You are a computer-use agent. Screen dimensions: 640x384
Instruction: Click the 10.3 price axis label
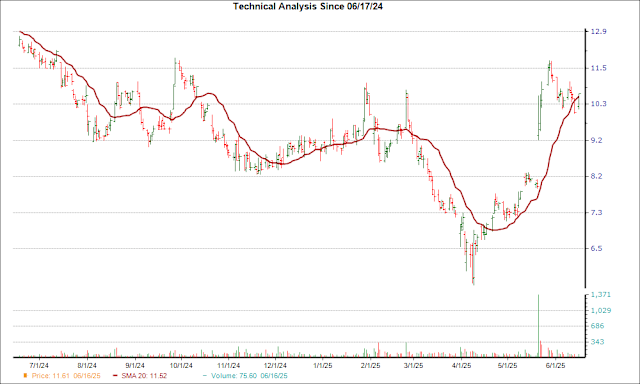600,104
